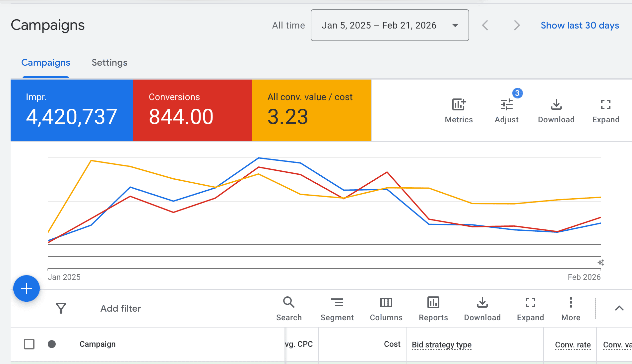
Task: Expand the chart to full screen
Action: pyautogui.click(x=605, y=105)
